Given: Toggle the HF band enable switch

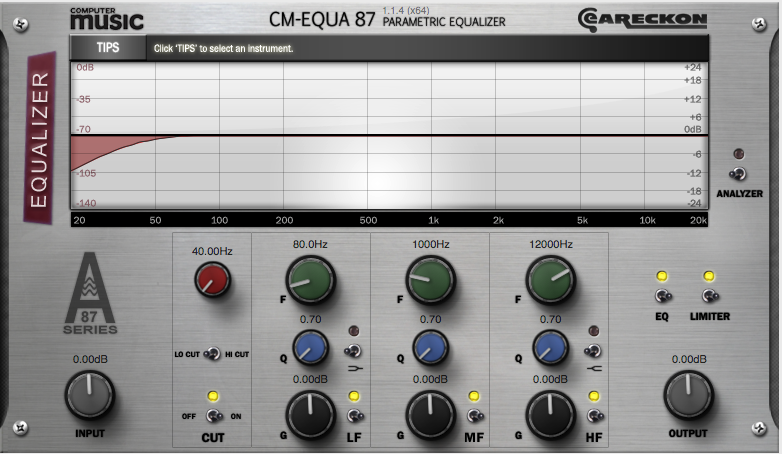Looking at the screenshot, I should click(594, 415).
